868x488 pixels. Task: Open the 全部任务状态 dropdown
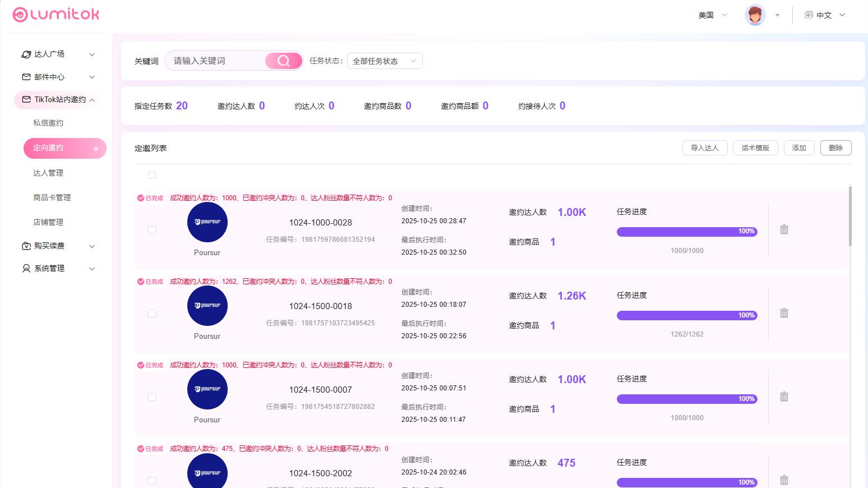tap(385, 61)
